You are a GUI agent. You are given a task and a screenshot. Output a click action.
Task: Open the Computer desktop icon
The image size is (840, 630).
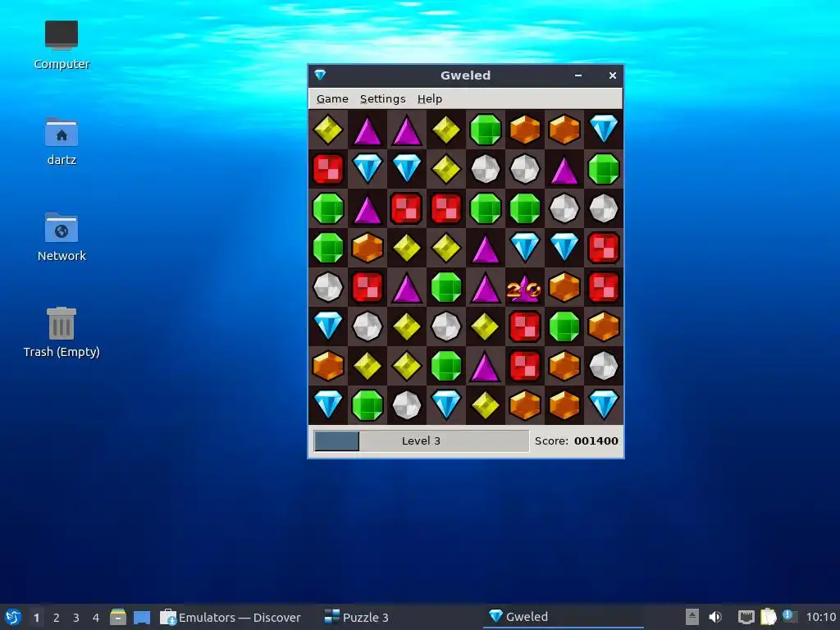pyautogui.click(x=62, y=45)
